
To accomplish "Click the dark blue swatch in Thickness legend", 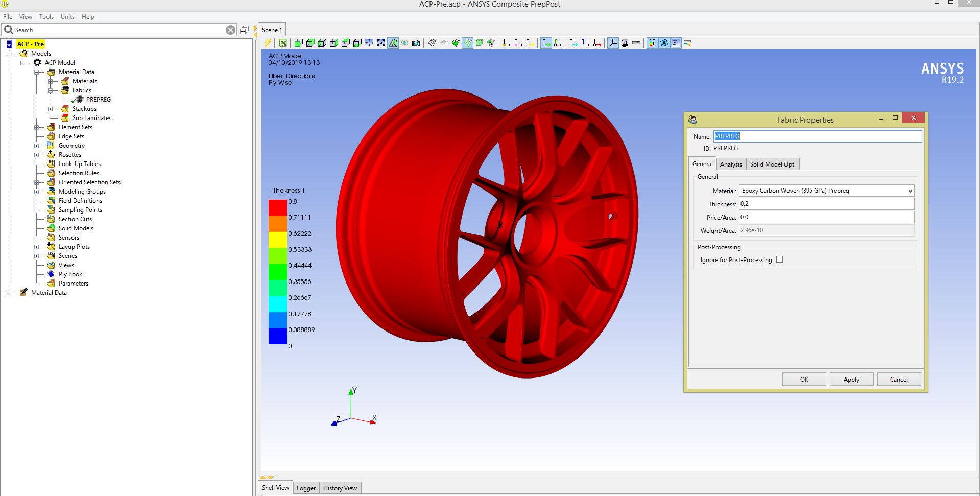I will click(x=277, y=336).
